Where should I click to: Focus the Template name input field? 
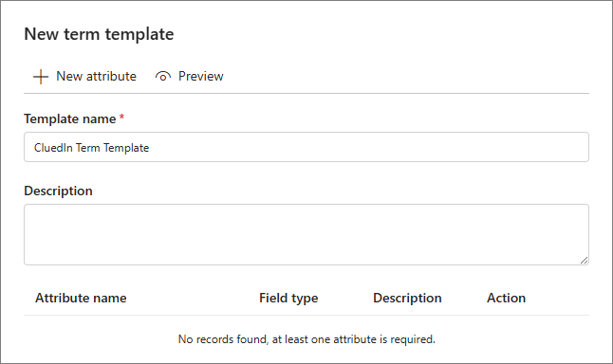click(x=306, y=147)
